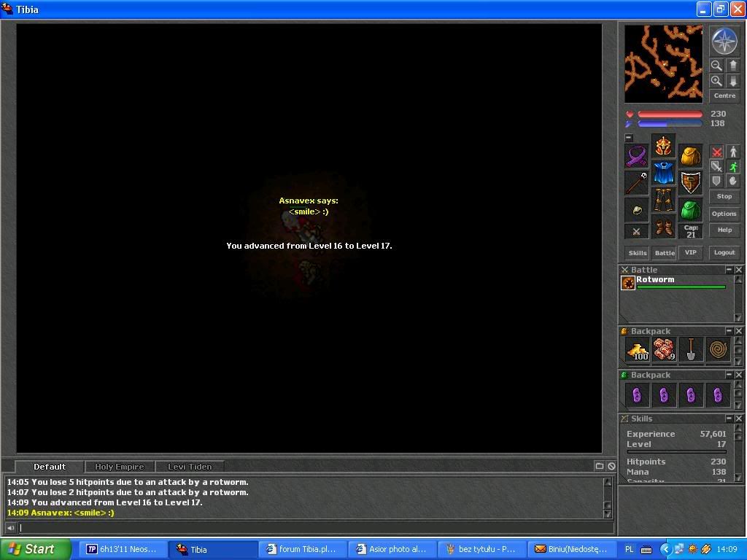Open the Options dialog
Image resolution: width=747 pixels, height=560 pixels.
point(724,214)
